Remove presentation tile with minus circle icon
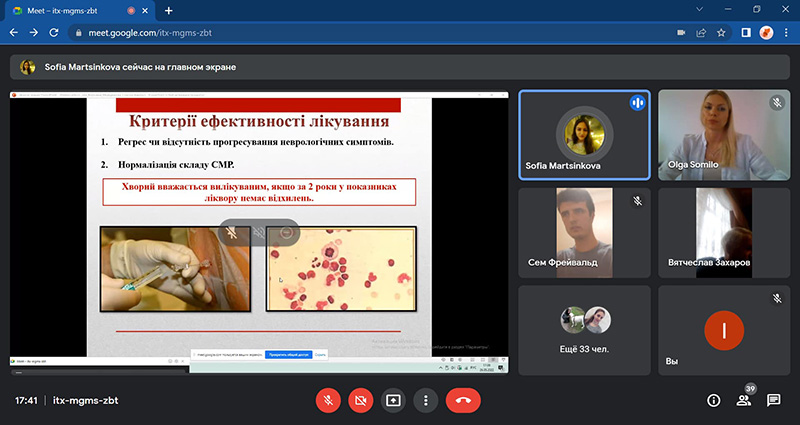Image resolution: width=800 pixels, height=425 pixels. (286, 232)
